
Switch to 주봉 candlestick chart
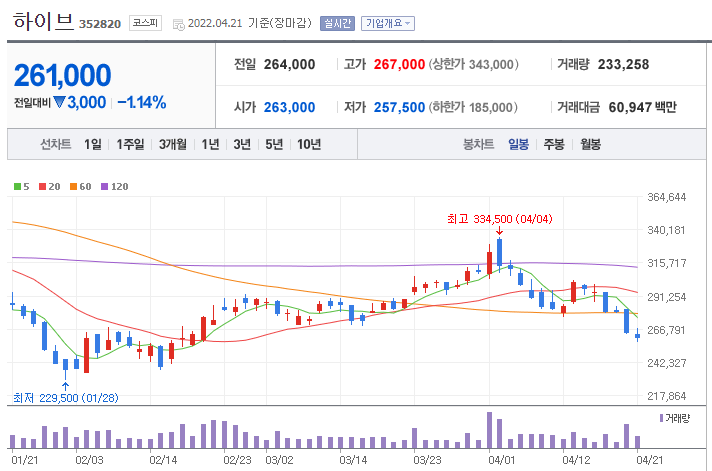pos(554,144)
